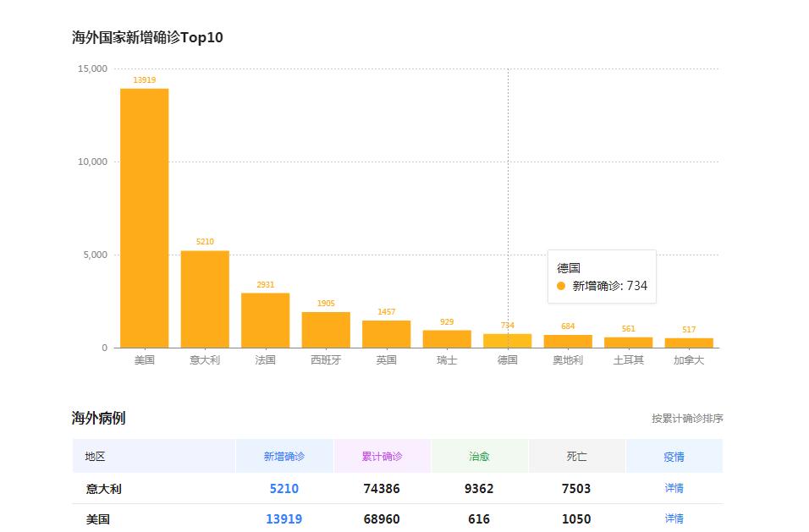The image size is (809, 532).
Task: Click the 西班牙 x-axis label
Action: click(326, 359)
